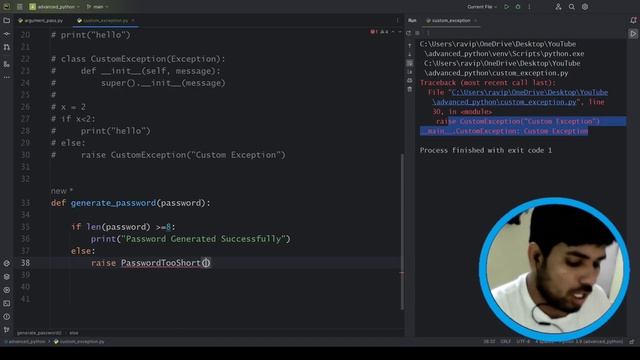This screenshot has width=640, height=360.
Task: Open more run actions menu
Action: (529, 7)
